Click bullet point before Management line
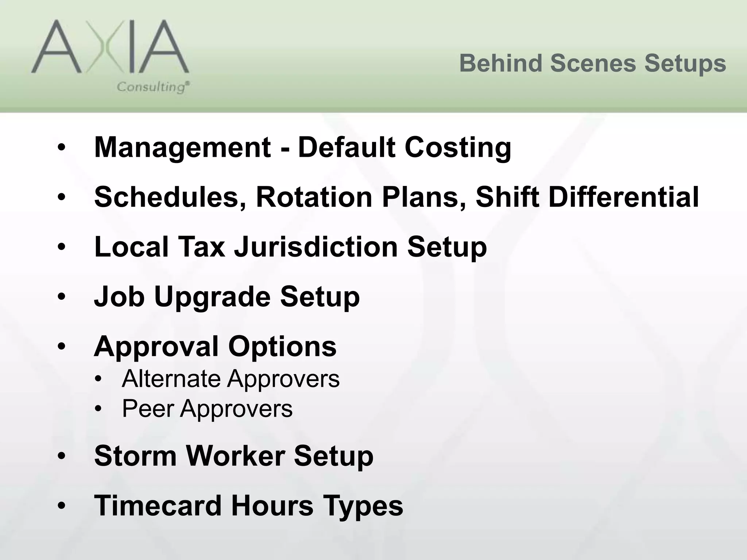747x560 pixels. tap(61, 148)
